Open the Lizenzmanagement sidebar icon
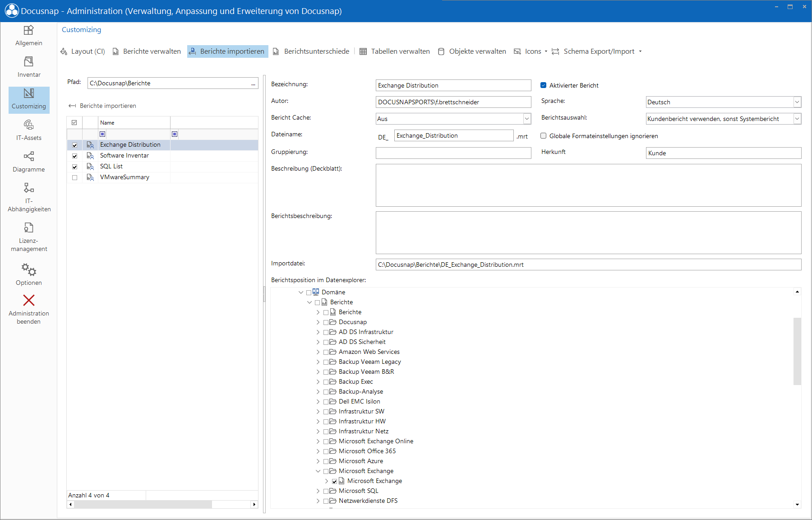 pyautogui.click(x=28, y=227)
